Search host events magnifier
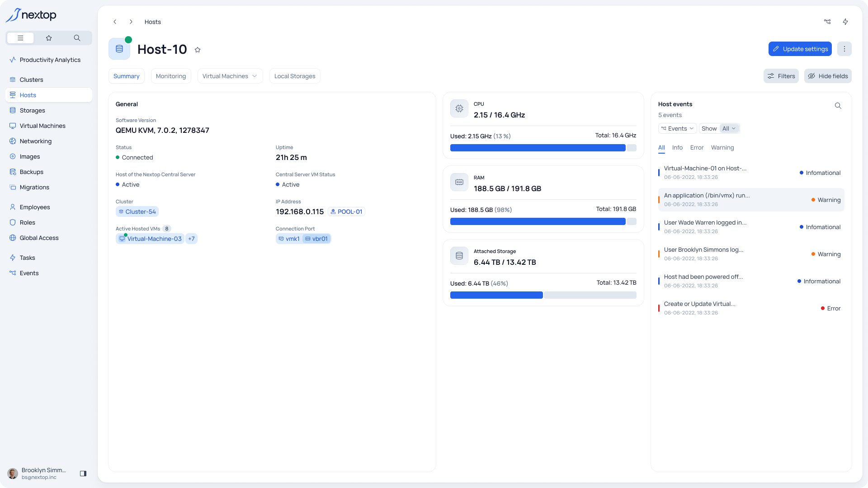Image resolution: width=868 pixels, height=488 pixels. [x=838, y=106]
